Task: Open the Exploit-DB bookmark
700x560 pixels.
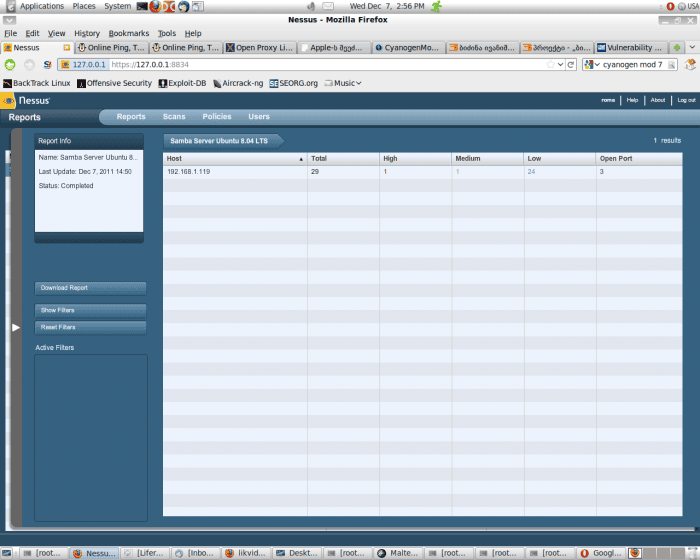Action: pyautogui.click(x=183, y=83)
